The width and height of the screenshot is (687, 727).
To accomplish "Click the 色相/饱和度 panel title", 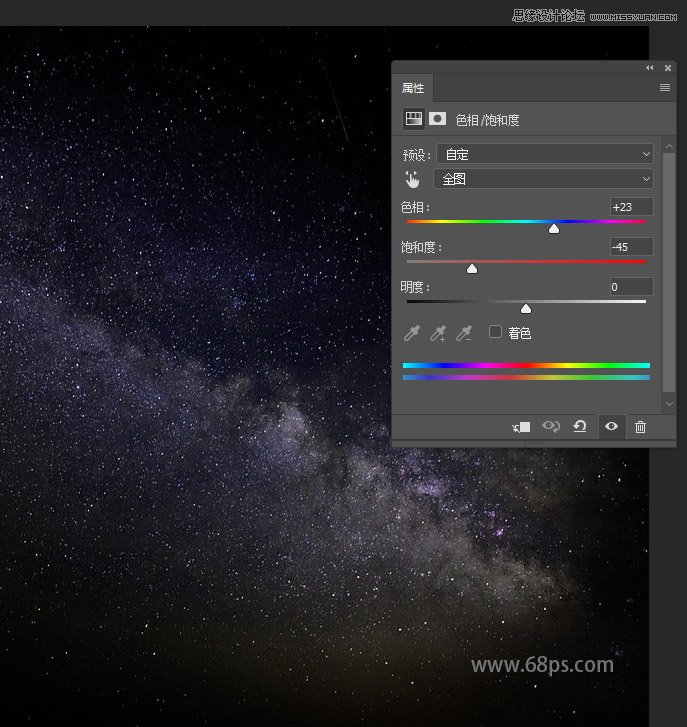I will tap(487, 120).
